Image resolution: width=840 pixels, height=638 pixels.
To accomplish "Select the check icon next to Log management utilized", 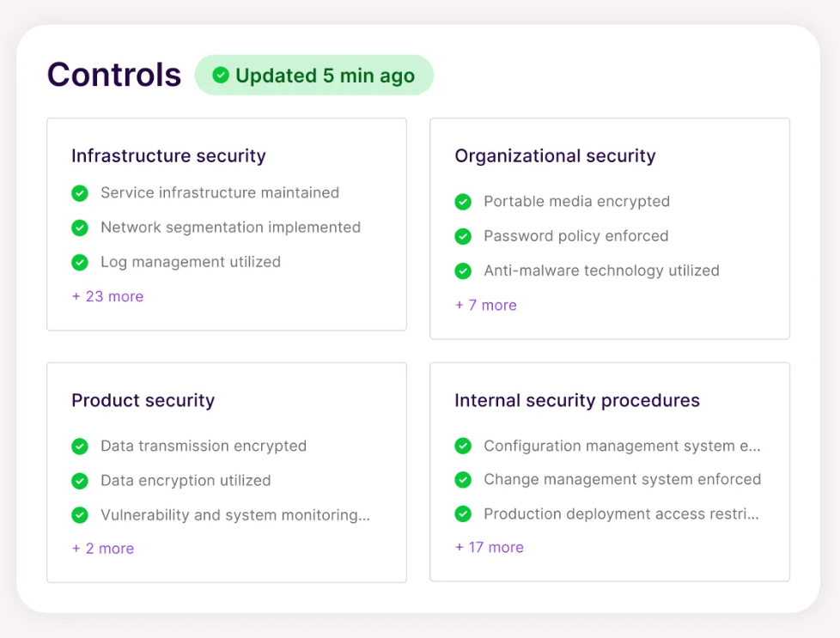I will coord(80,262).
